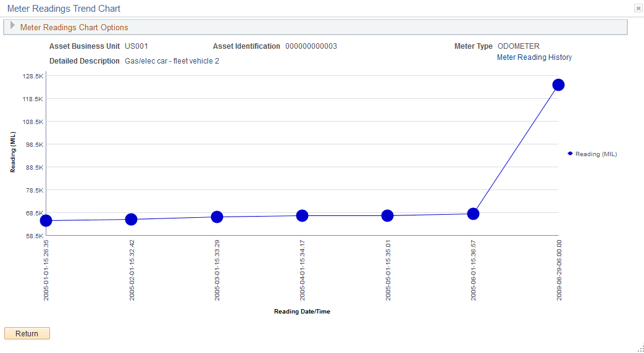Click the US001 business unit value
Viewport: 644px width, 353px height.
click(136, 46)
